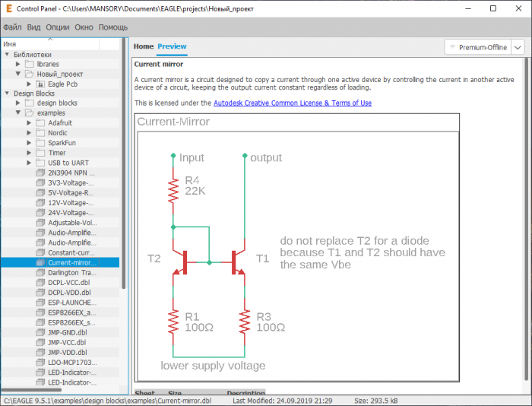Open the Autodesk Creative Common License link

(x=293, y=103)
